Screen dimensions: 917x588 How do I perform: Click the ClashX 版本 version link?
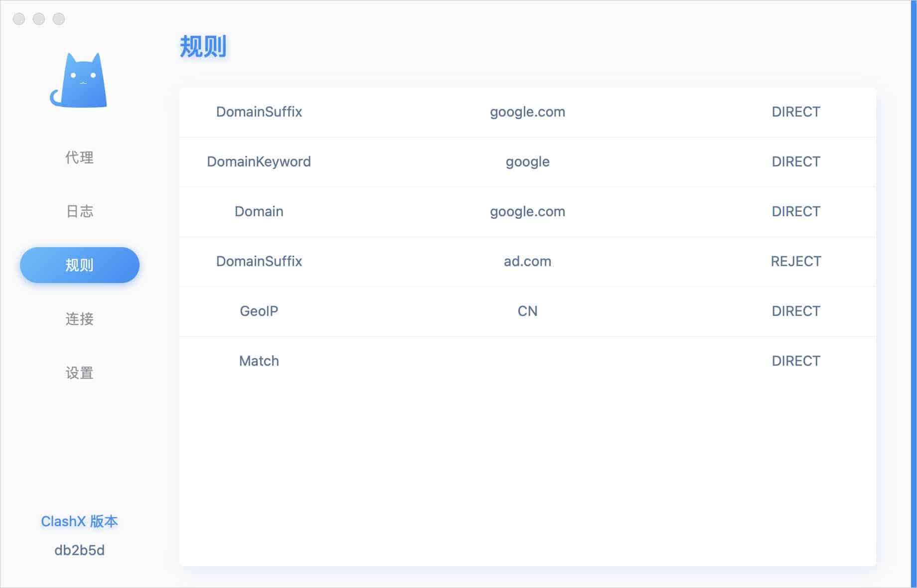pos(79,521)
